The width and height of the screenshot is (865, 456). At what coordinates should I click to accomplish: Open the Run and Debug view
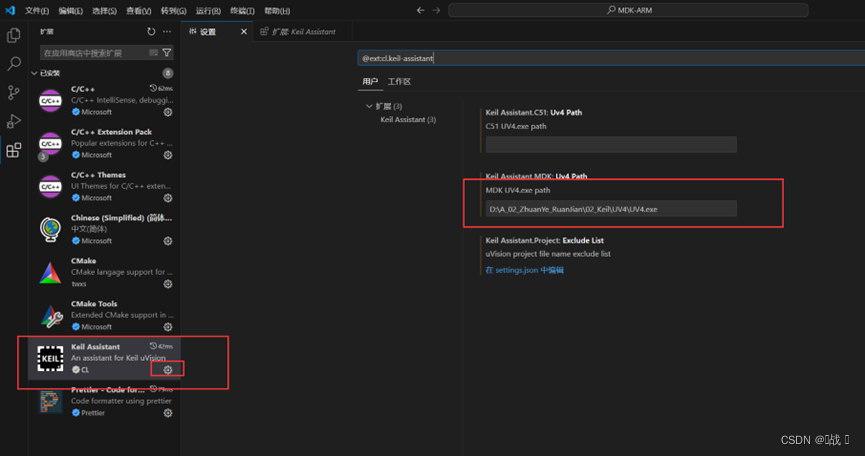(x=14, y=121)
